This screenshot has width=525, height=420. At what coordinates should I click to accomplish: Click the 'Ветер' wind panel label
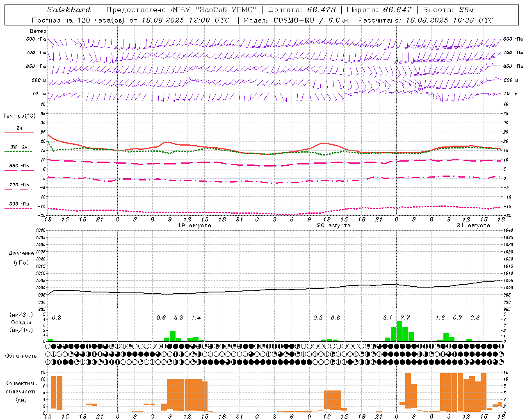(38, 31)
